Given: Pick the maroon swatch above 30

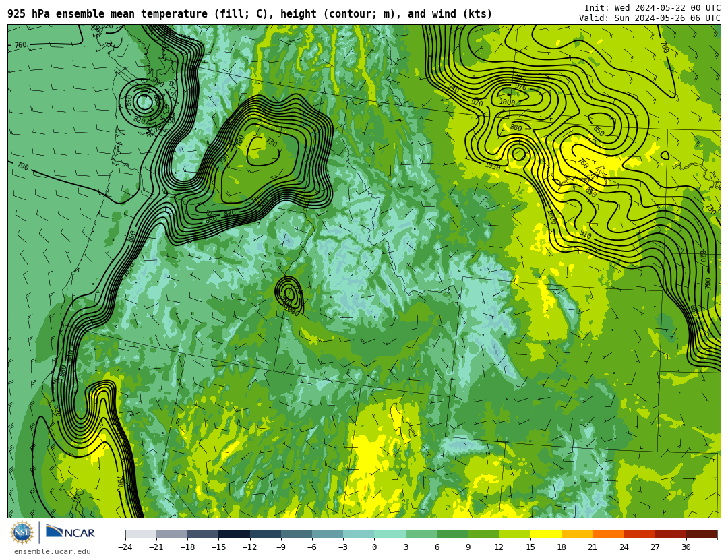Looking at the screenshot, I should tap(702, 534).
